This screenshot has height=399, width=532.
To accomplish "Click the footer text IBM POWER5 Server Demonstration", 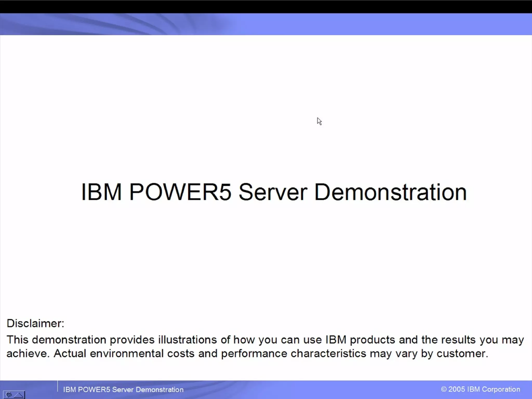I will pos(123,390).
